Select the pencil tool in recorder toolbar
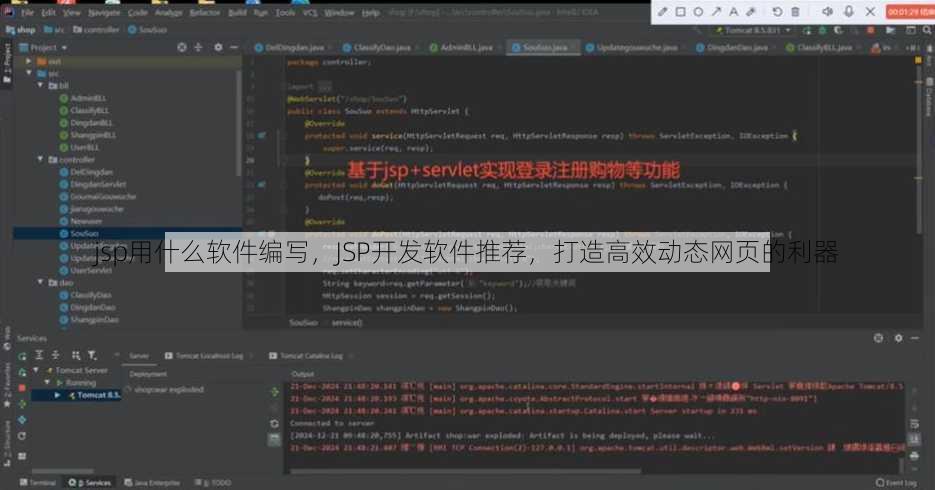The height and width of the screenshot is (490, 935). click(x=663, y=11)
